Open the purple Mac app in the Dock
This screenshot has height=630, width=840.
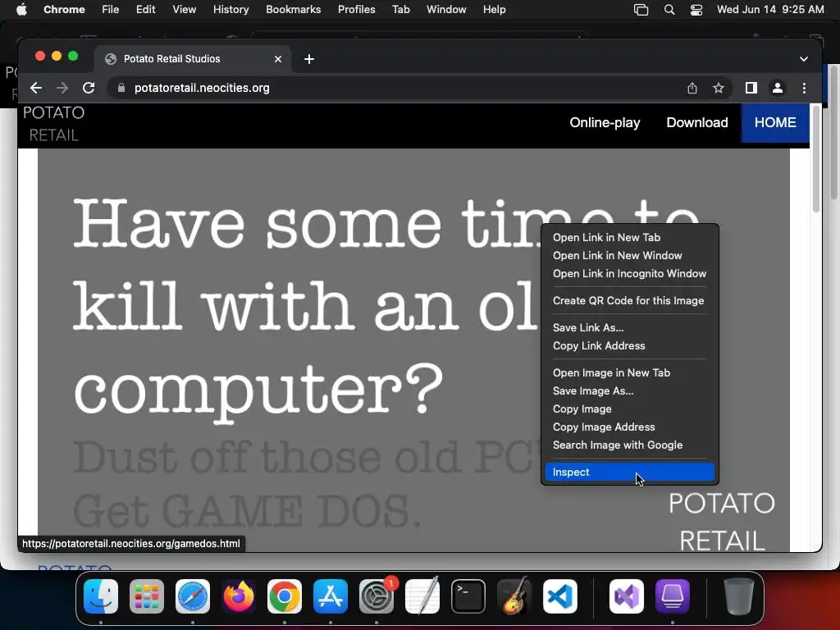[x=673, y=596]
